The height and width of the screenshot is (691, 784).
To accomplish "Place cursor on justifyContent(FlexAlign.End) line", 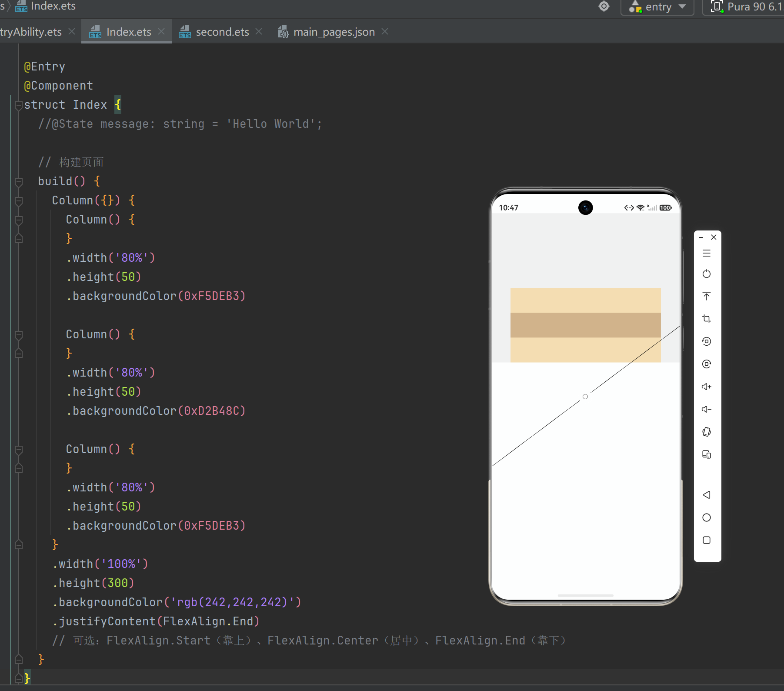I will point(156,621).
